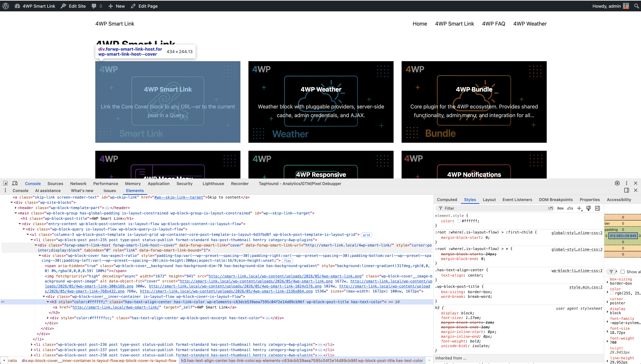641x364 pixels.
Task: Expand the header wp-block-template-part node
Action: (16, 208)
